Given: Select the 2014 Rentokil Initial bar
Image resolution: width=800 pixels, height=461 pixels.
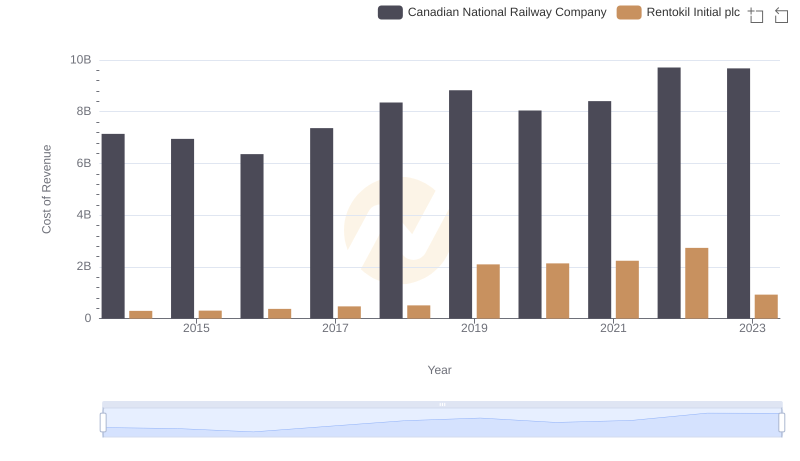Looking at the screenshot, I should pos(141,315).
